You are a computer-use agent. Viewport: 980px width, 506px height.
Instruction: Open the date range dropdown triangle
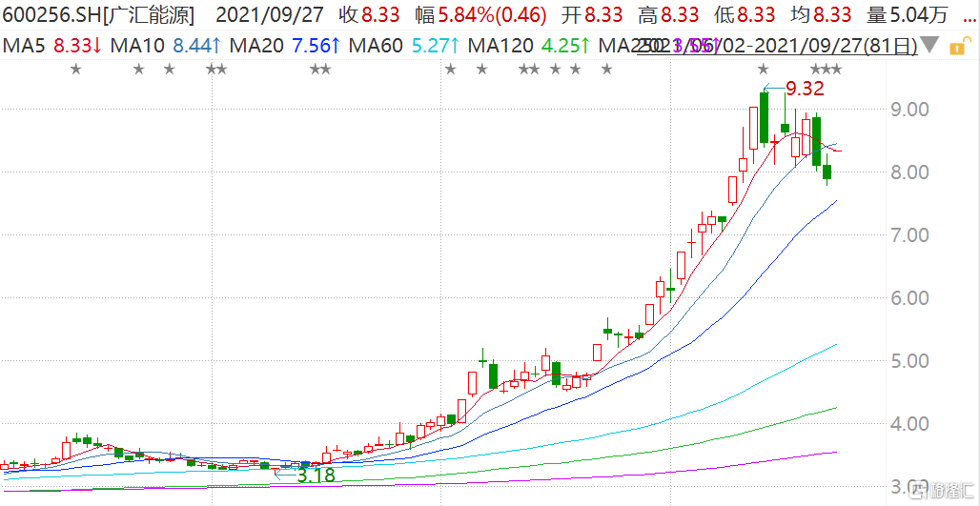point(929,46)
